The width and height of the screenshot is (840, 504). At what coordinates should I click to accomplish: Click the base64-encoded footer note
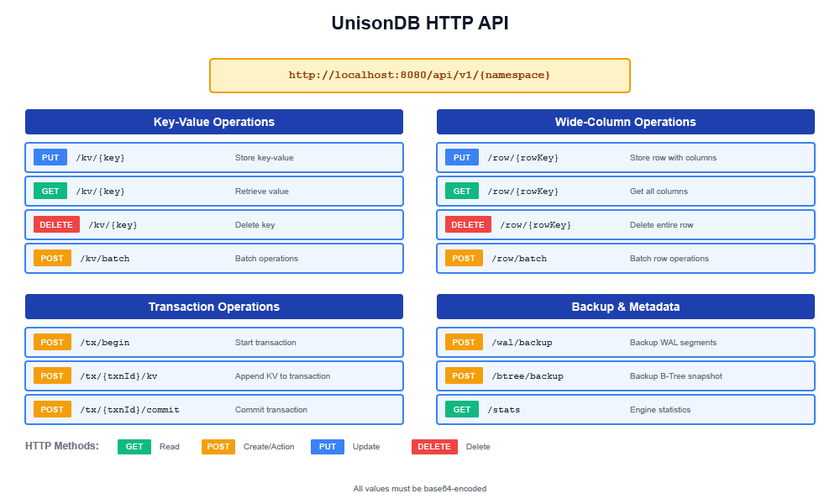(x=420, y=488)
